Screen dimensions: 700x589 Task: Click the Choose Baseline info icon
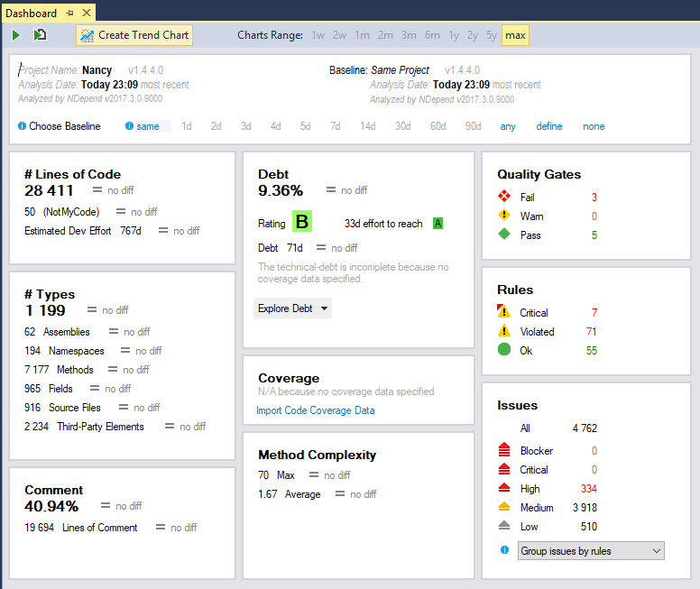pyautogui.click(x=23, y=126)
